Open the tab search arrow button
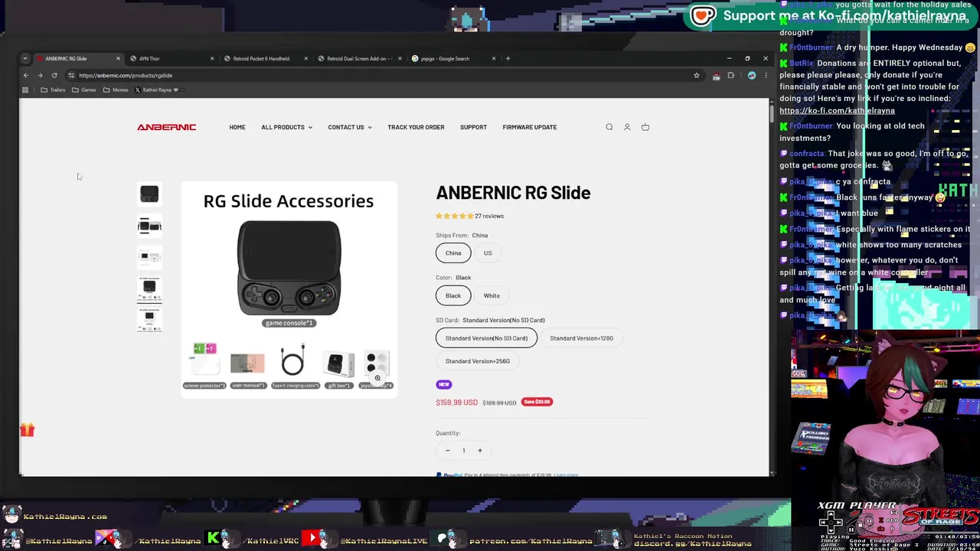The image size is (980, 551). pos(25,58)
